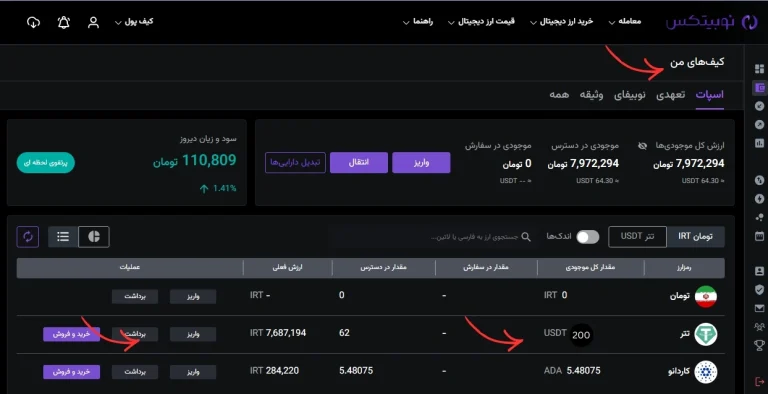Select the تعهدی tab

click(671, 95)
